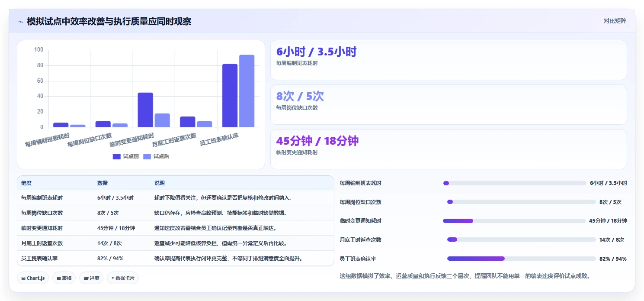Click the 员工班表确认率 试点后 bar at 94
Screen dimensions: 644x301
click(x=247, y=91)
